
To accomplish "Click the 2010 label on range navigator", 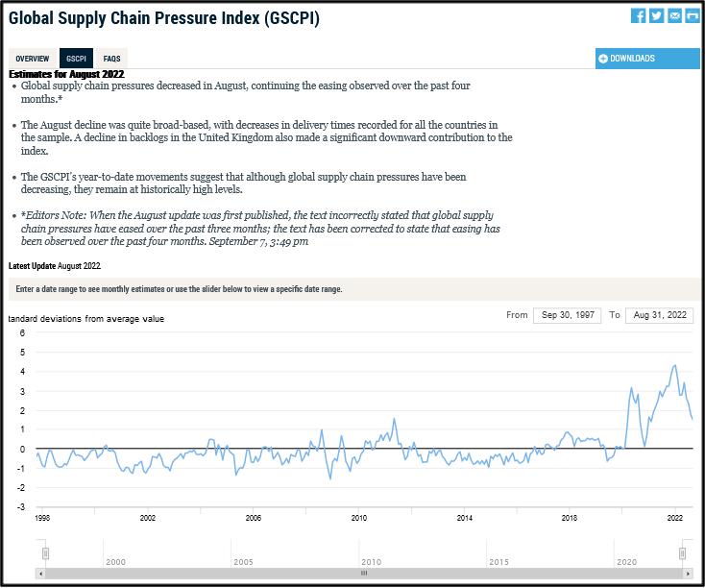I will 371,562.
